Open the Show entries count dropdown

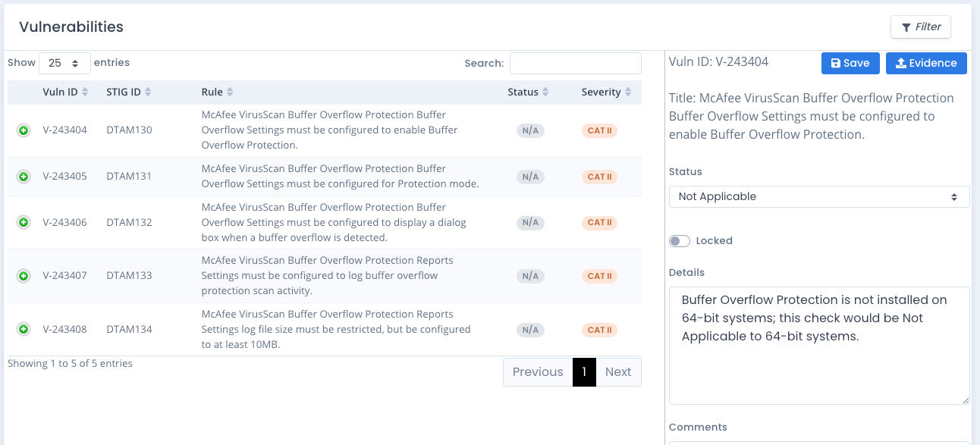coord(64,64)
